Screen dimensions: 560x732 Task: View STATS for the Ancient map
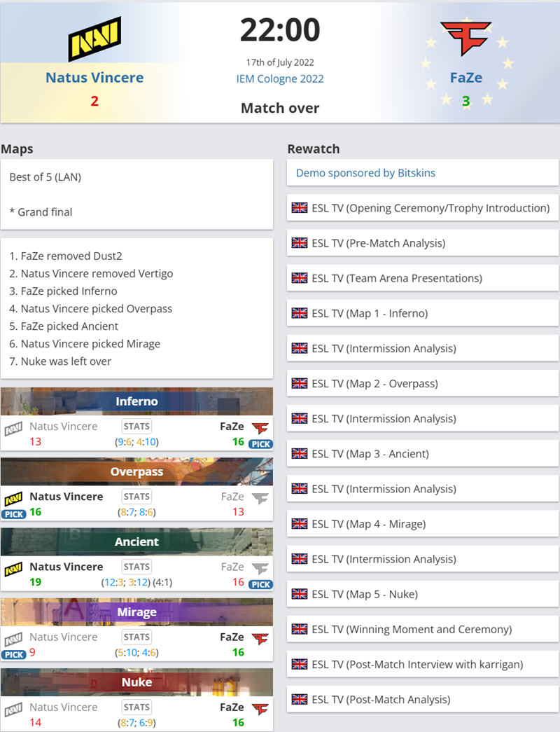(x=136, y=567)
